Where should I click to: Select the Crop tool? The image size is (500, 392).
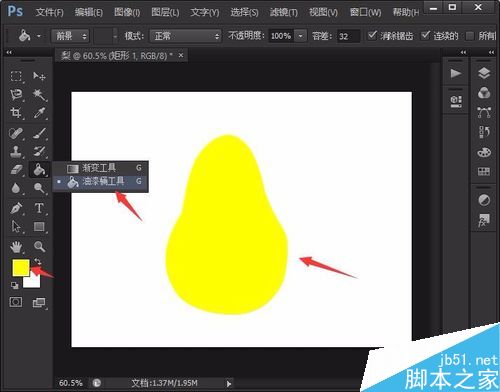(16, 113)
